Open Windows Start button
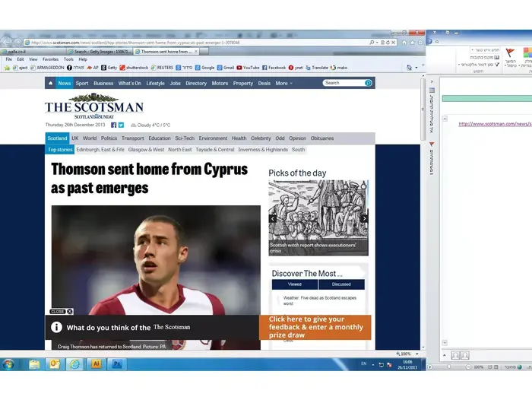Image resolution: width=532 pixels, height=400 pixels. [8, 364]
